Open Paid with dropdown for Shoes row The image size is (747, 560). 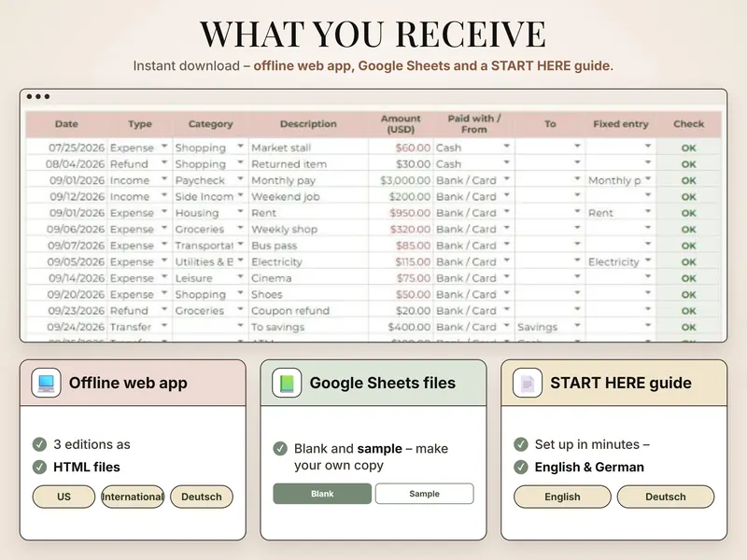[507, 293]
